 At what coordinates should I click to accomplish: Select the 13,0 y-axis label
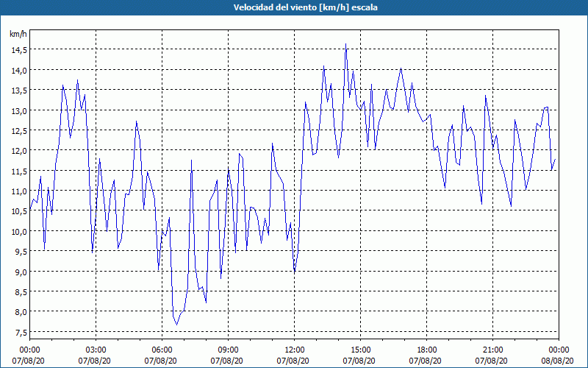click(x=18, y=110)
